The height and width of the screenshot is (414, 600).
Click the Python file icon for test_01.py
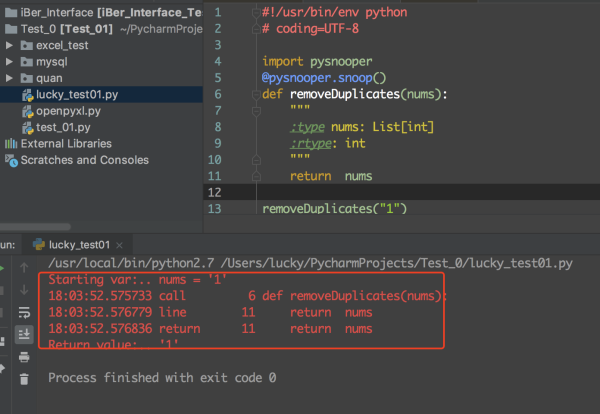28,128
